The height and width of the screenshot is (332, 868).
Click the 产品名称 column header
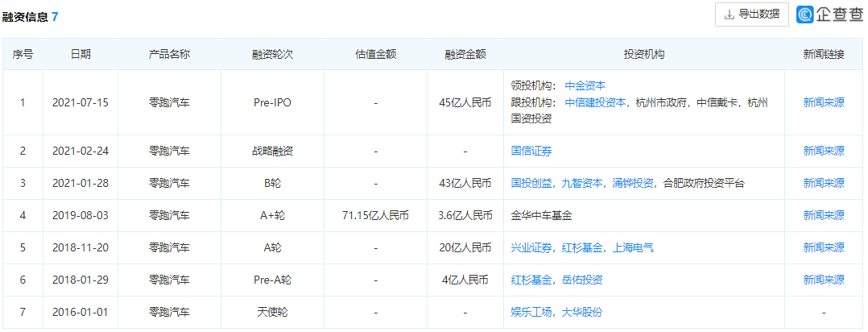pos(169,54)
